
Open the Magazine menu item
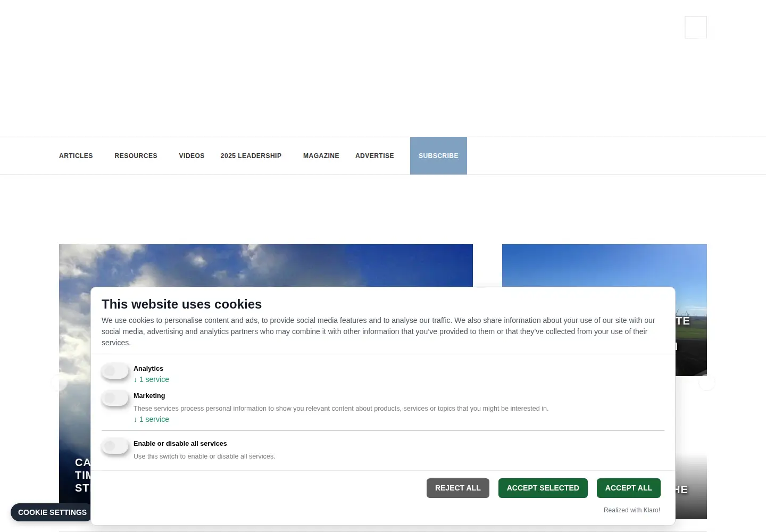[321, 156]
